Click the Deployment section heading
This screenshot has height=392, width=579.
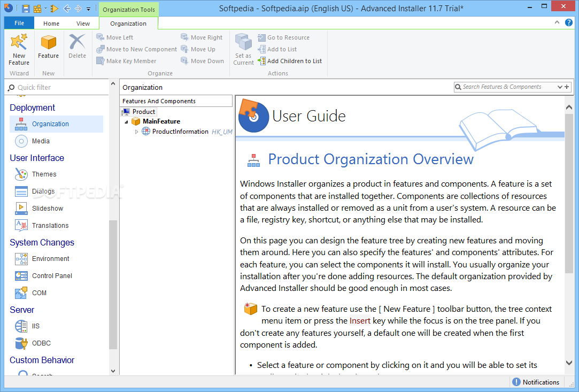click(33, 107)
